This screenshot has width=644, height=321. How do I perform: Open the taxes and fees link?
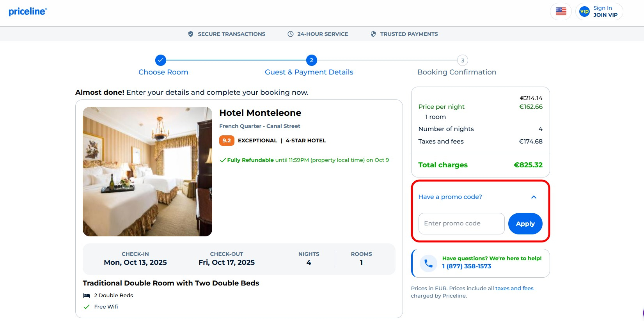[x=514, y=288]
